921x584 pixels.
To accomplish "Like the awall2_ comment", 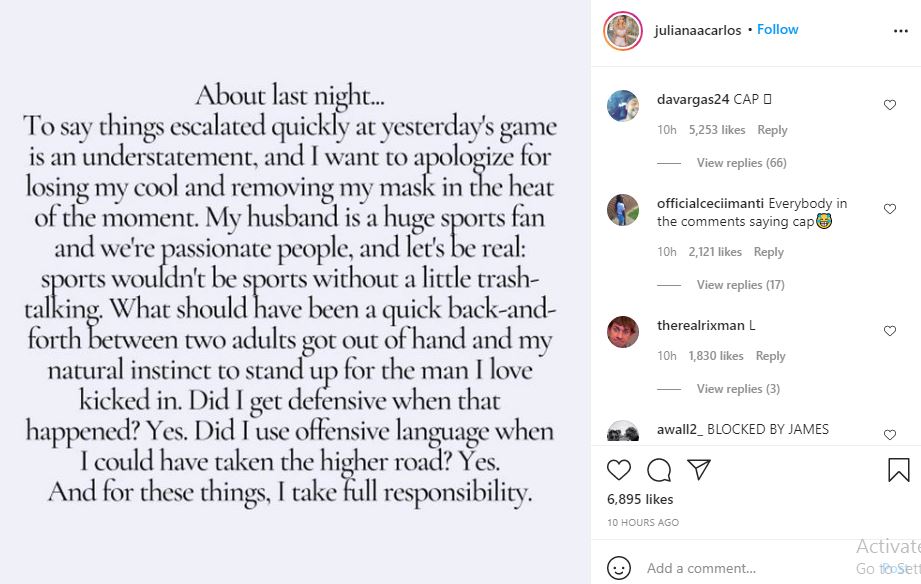I will [x=890, y=435].
